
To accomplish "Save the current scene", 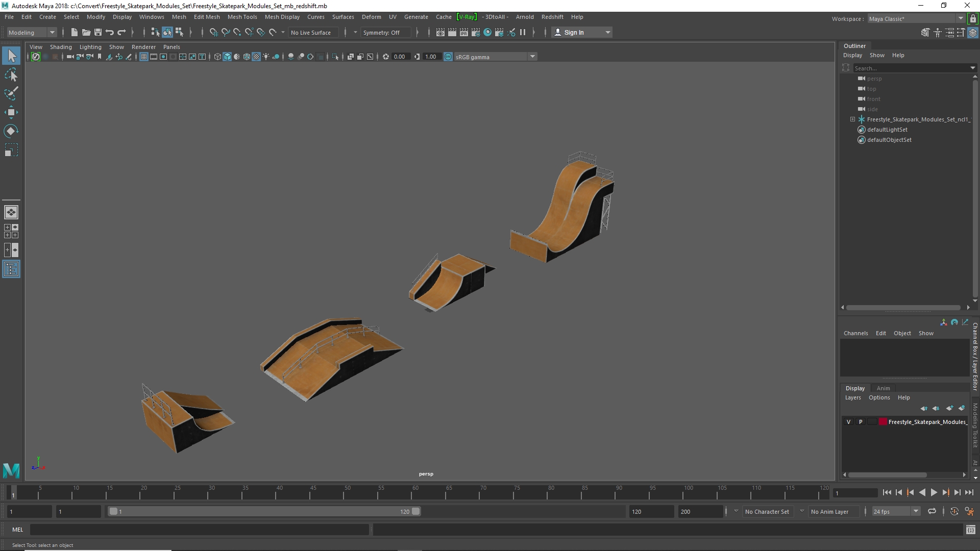I will [98, 32].
